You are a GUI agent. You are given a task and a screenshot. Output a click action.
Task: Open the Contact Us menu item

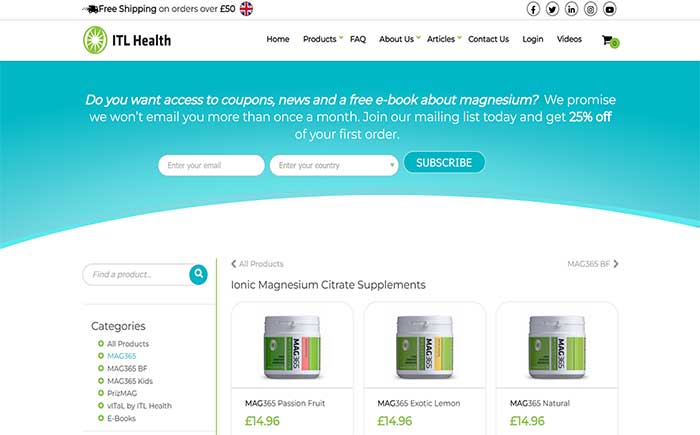488,39
